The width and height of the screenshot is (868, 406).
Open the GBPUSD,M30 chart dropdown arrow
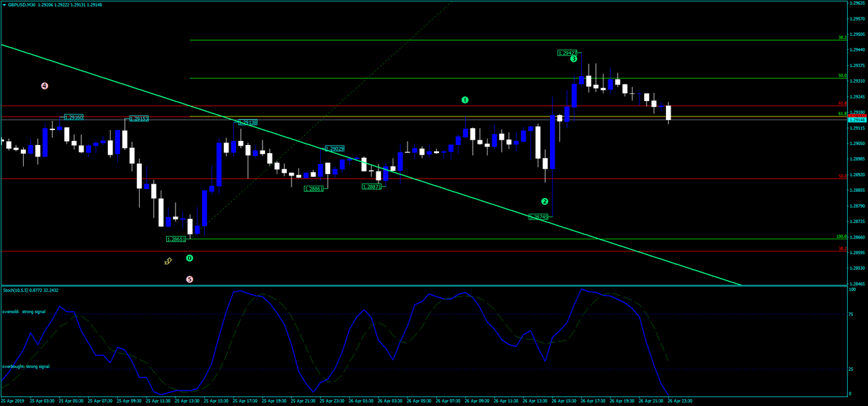pos(4,5)
